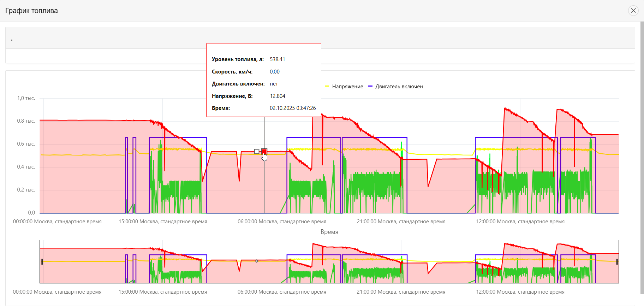Click fuel level value 538.41 in tooltip

point(277,59)
